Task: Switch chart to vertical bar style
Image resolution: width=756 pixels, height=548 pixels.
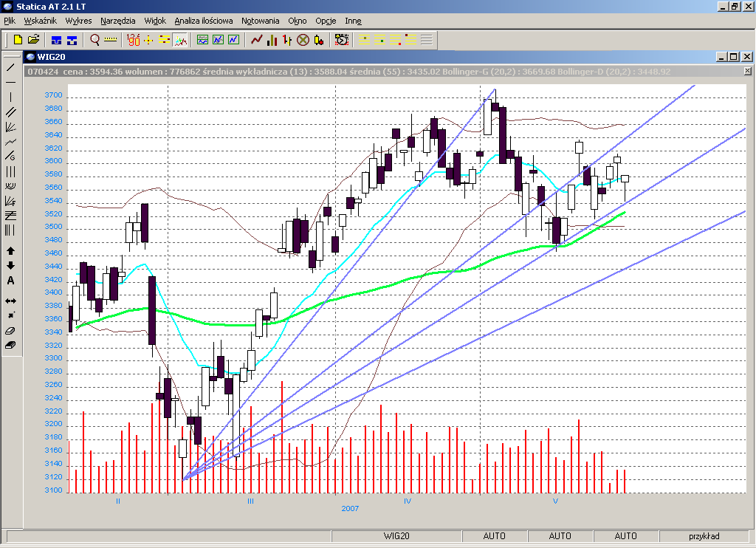Action: point(272,40)
